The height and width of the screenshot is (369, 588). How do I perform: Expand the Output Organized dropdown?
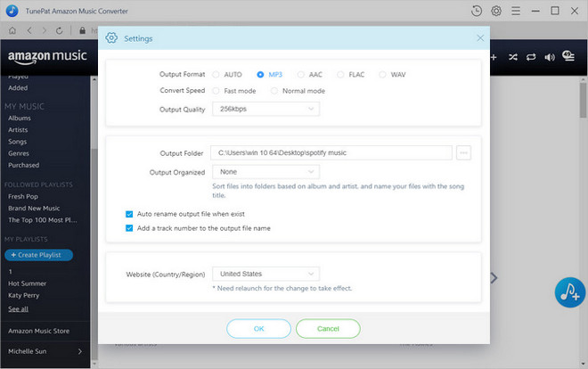pyautogui.click(x=265, y=171)
